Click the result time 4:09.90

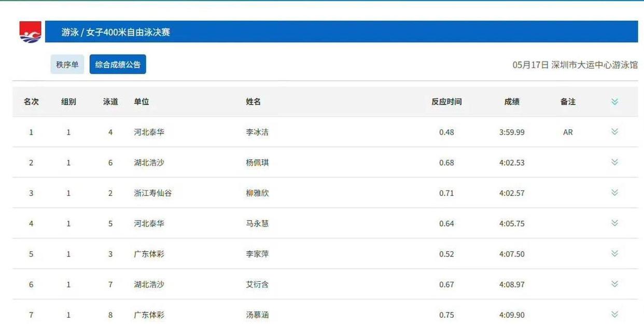click(512, 315)
